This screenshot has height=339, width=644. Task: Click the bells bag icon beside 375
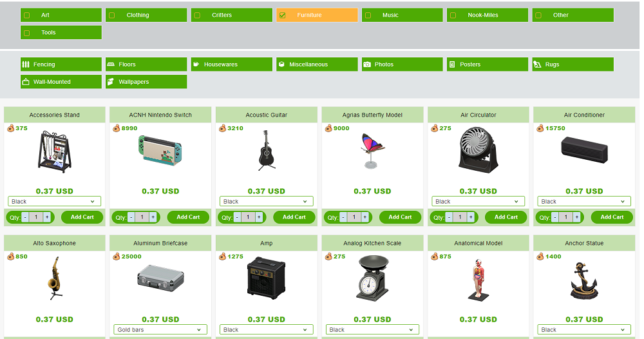click(x=11, y=128)
